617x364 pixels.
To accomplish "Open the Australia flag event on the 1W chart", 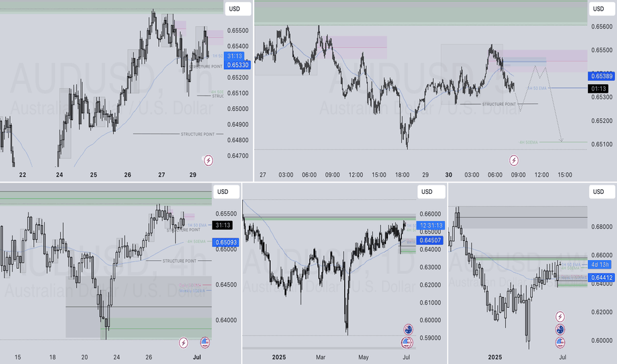I will [x=560, y=330].
